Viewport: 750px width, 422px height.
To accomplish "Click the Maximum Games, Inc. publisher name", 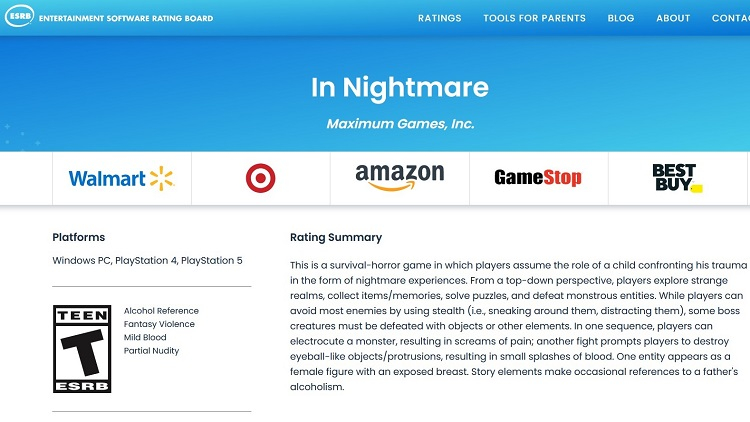I will click(400, 124).
